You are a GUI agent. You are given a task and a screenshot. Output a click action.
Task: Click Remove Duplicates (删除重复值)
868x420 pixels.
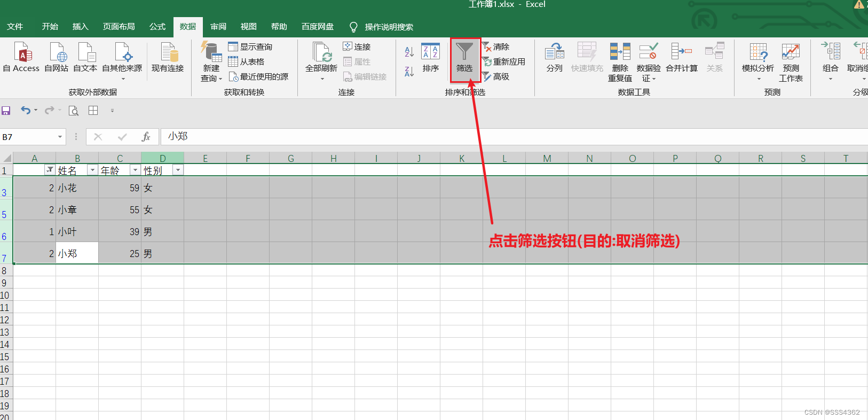tap(620, 62)
